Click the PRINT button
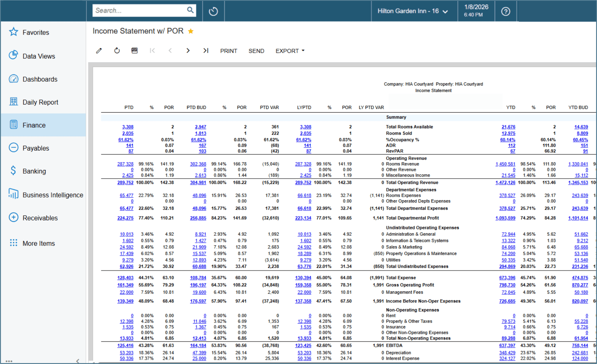597x364 pixels. pyautogui.click(x=228, y=51)
